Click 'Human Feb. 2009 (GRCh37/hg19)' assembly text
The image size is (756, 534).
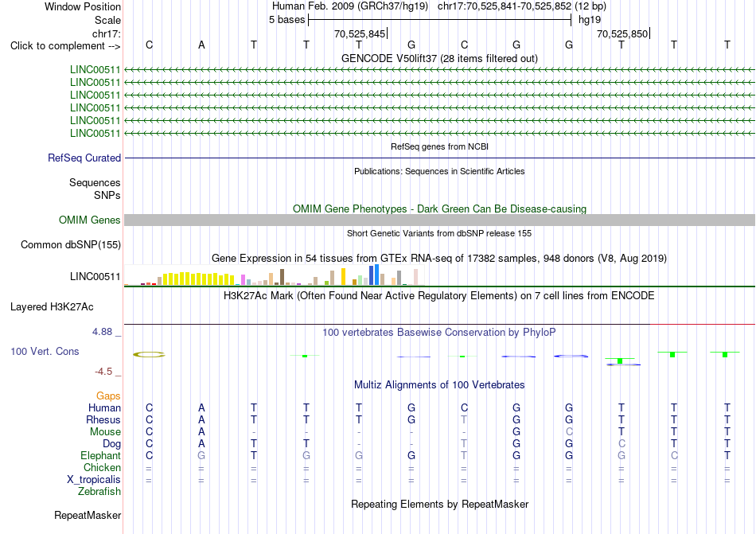[350, 6]
